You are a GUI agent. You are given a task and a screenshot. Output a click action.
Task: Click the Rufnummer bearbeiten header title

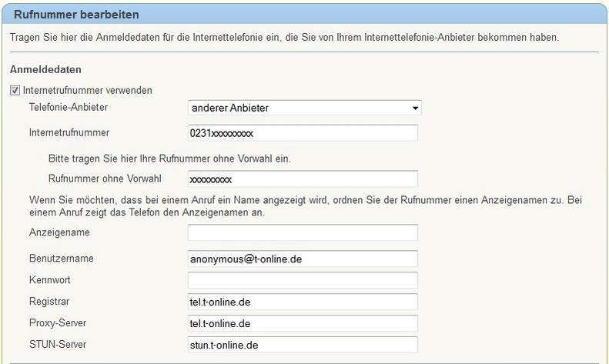tap(76, 15)
